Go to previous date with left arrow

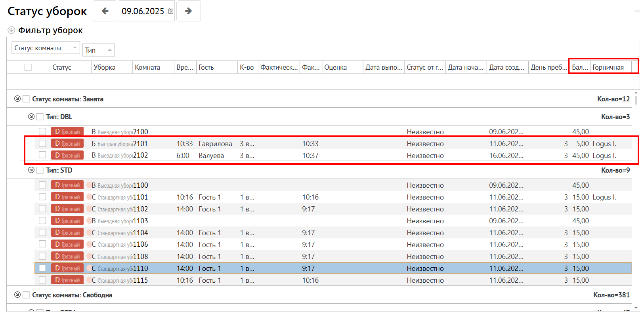pyautogui.click(x=105, y=11)
